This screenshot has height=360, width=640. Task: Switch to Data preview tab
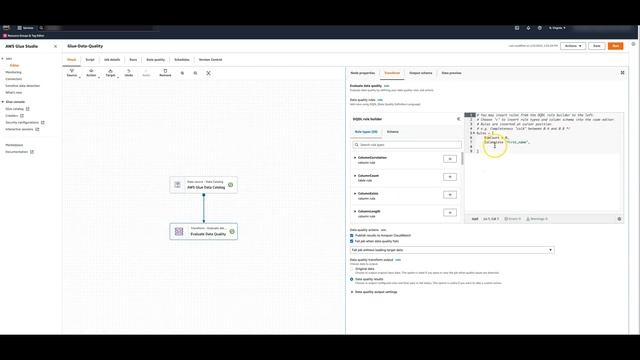click(451, 73)
